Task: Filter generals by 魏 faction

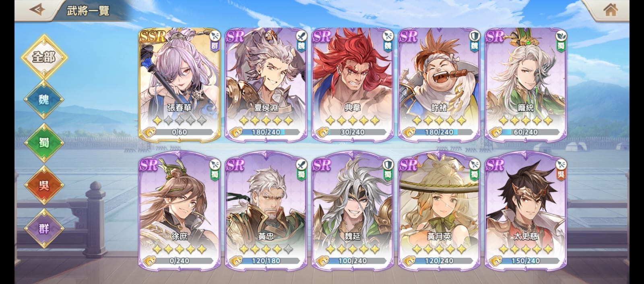Action: (44, 100)
